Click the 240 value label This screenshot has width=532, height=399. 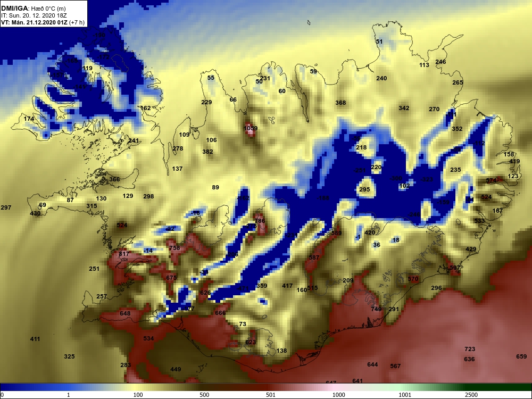[x=381, y=78]
